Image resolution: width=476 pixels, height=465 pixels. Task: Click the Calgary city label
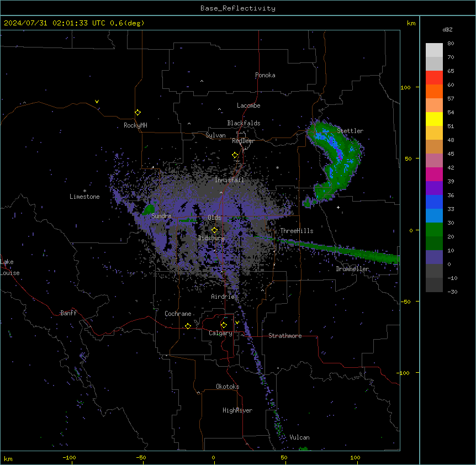pos(220,333)
